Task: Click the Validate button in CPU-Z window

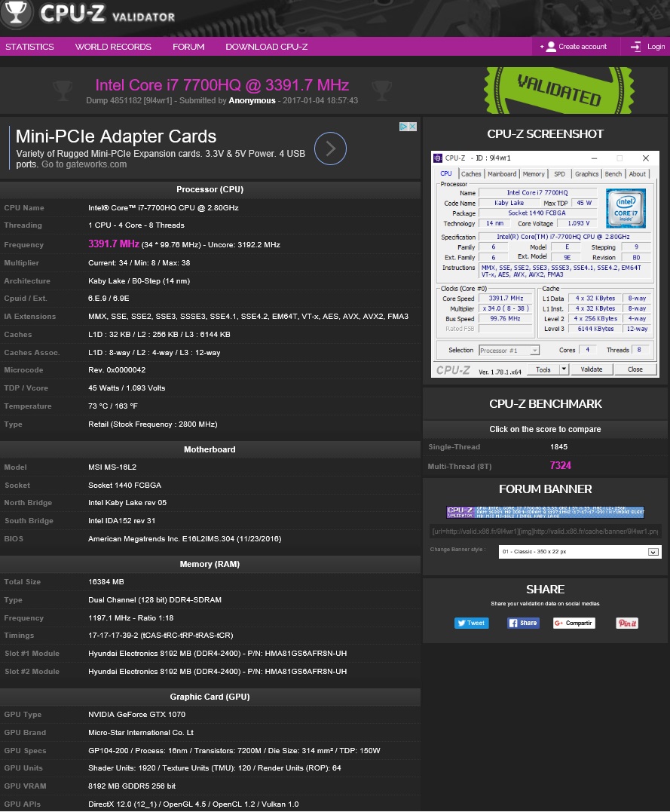Action: pyautogui.click(x=592, y=369)
